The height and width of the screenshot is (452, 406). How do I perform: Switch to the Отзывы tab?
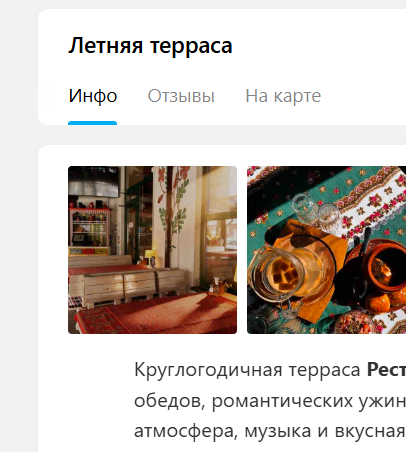(181, 96)
